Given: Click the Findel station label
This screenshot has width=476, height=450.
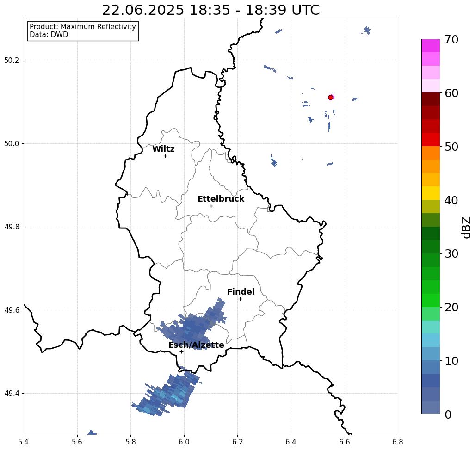Looking at the screenshot, I should [241, 292].
